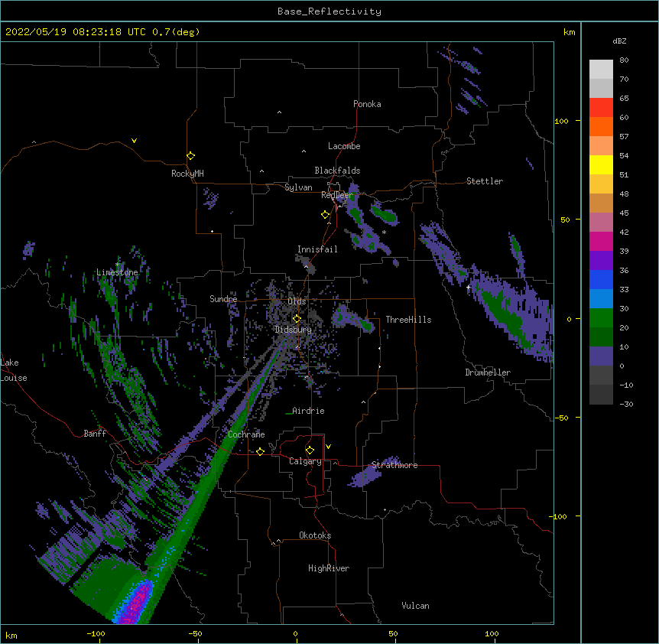Screen dimensions: 659x644
Task: Pick the light gray 70-80 dBZ swatch
Action: click(x=601, y=70)
